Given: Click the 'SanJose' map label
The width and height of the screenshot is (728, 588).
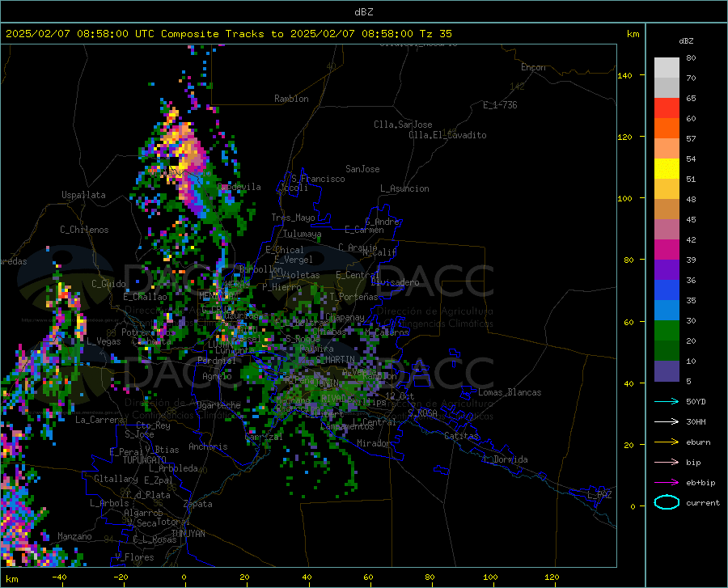Looking at the screenshot, I should (362, 169).
